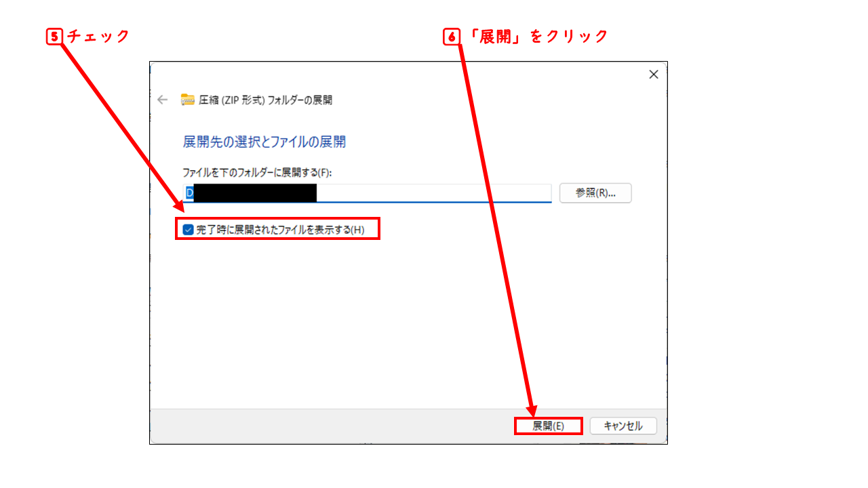Click the 展開(E) button
This screenshot has height=488, width=868.
(x=548, y=426)
